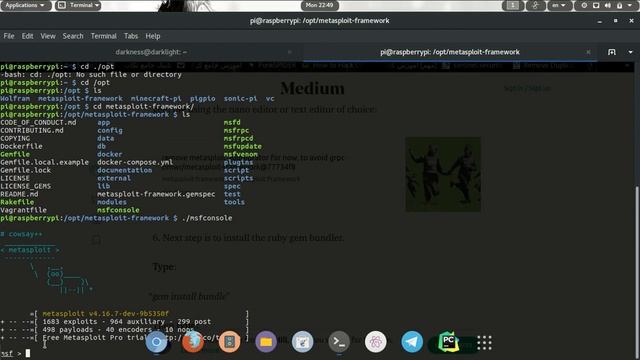Open the Terminal dock icon
Image resolution: width=640 pixels, height=360 pixels.
[x=339, y=342]
